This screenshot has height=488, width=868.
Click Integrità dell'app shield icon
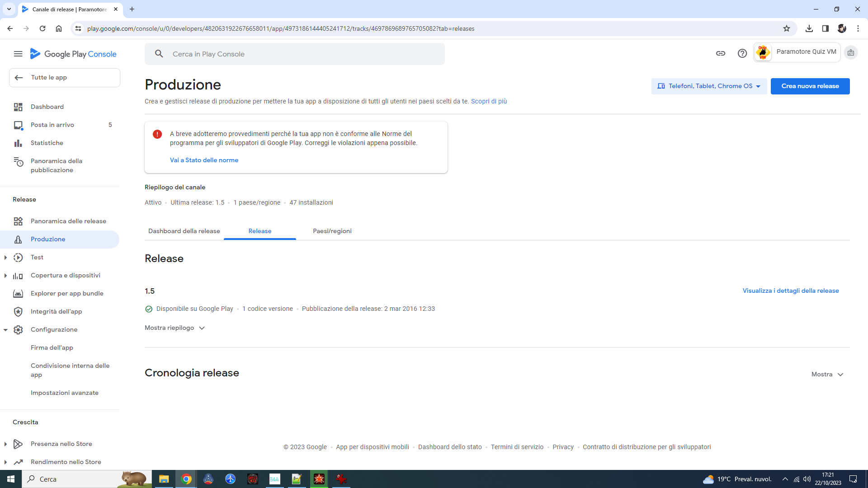[x=18, y=312]
